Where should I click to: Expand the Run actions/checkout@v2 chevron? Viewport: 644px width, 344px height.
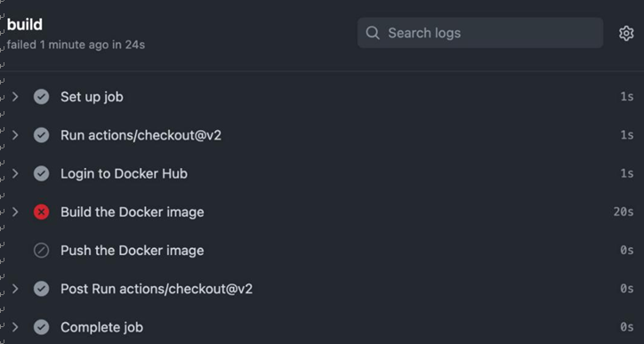(15, 135)
